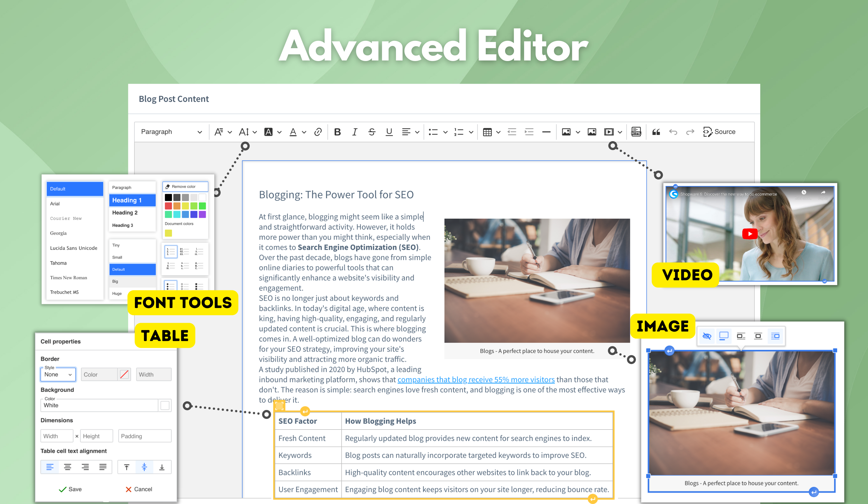This screenshot has width=868, height=504.
Task: Click the Remove color button
Action: [185, 186]
